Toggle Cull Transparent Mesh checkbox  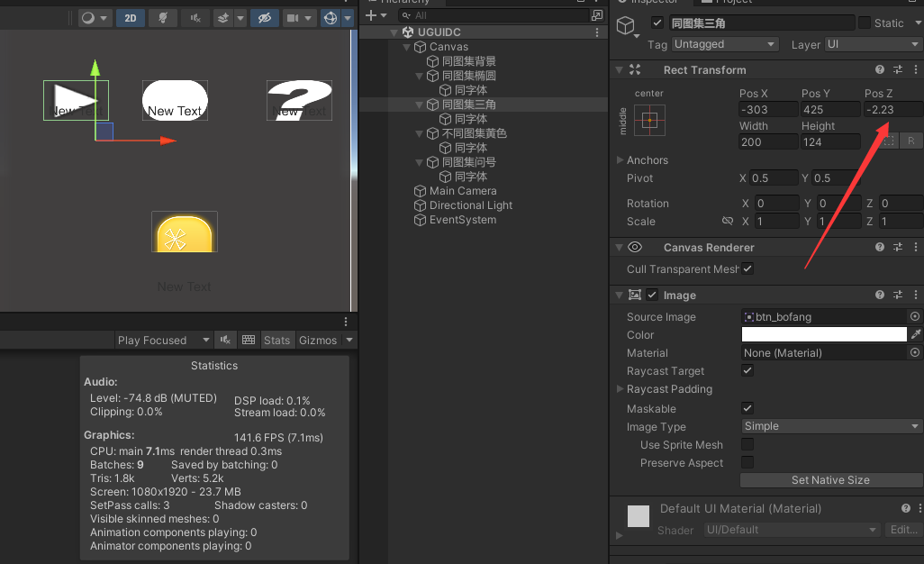(x=747, y=268)
